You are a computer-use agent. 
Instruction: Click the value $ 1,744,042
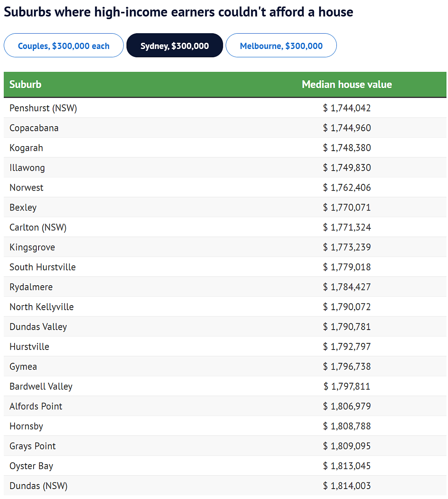347,108
